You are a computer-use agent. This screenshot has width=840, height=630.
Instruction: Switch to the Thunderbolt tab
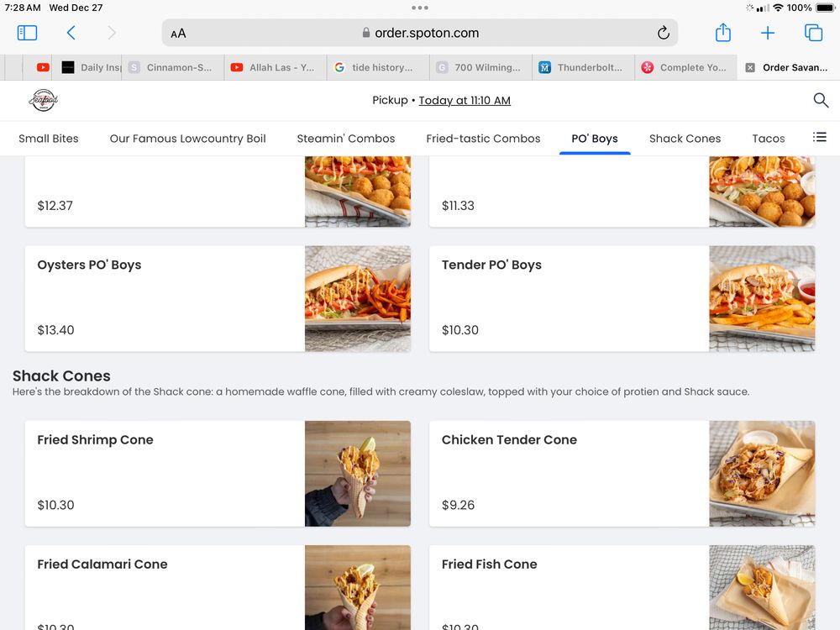[x=584, y=67]
